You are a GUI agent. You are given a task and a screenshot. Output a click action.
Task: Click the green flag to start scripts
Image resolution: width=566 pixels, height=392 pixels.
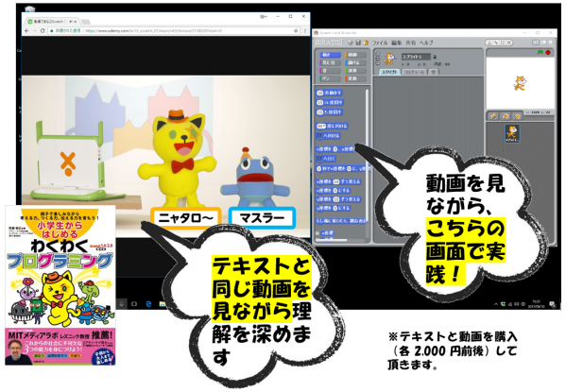tap(540, 52)
